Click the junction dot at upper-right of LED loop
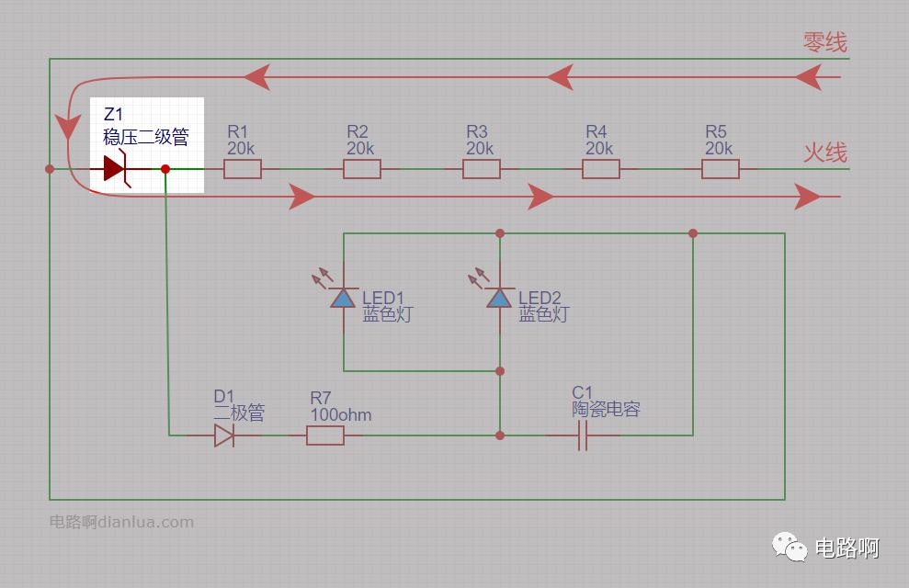Viewport: 909px width, 588px height. point(693,233)
